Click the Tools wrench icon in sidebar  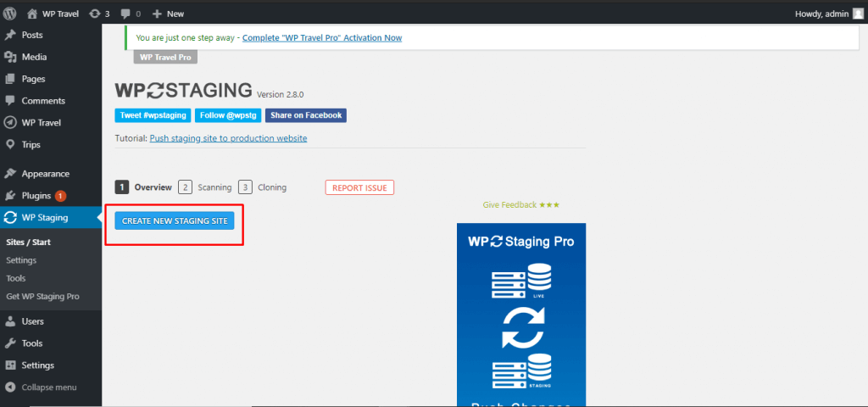(x=9, y=343)
